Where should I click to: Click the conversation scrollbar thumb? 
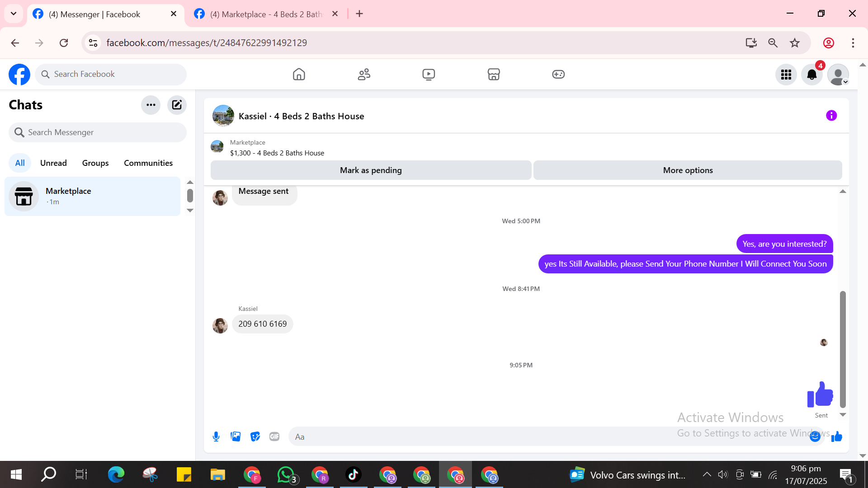click(x=843, y=349)
